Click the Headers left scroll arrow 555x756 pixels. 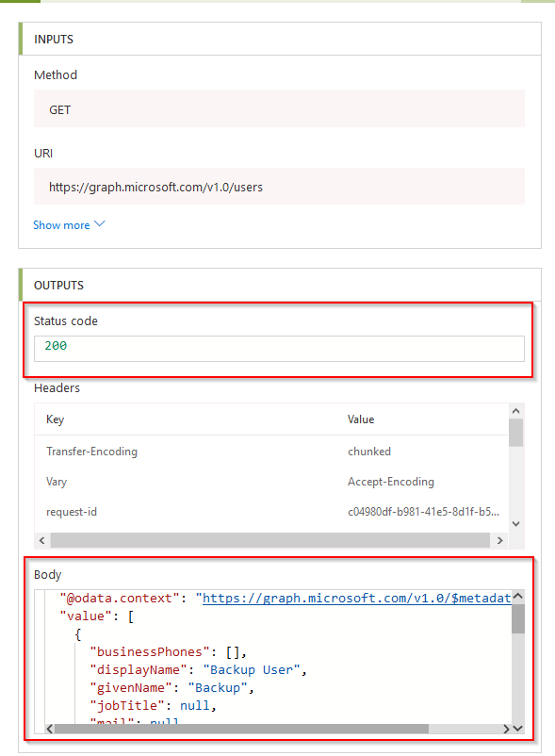[41, 540]
